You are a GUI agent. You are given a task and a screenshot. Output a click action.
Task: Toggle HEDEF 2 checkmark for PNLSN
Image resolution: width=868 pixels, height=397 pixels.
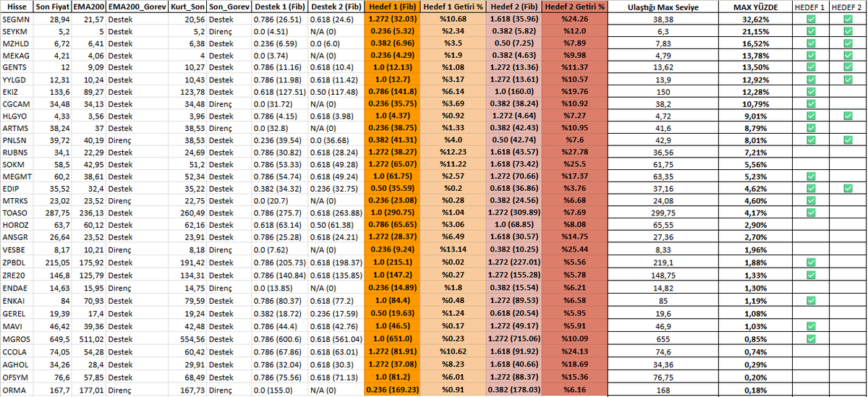[x=848, y=140]
